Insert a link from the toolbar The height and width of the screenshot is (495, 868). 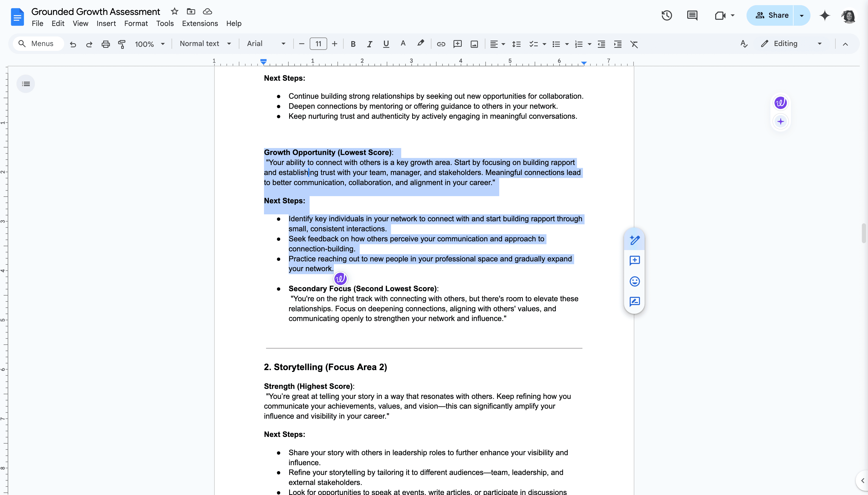tap(441, 44)
